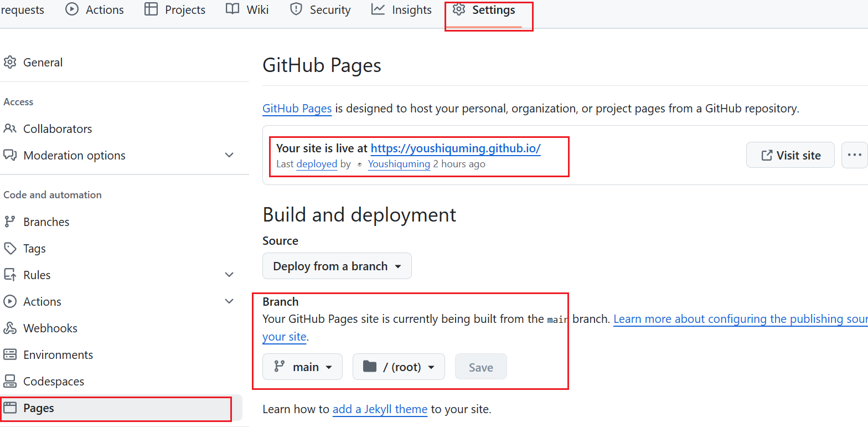Screen dimensions: 868x427
Task: Expand the Moderation options section
Action: pos(229,155)
